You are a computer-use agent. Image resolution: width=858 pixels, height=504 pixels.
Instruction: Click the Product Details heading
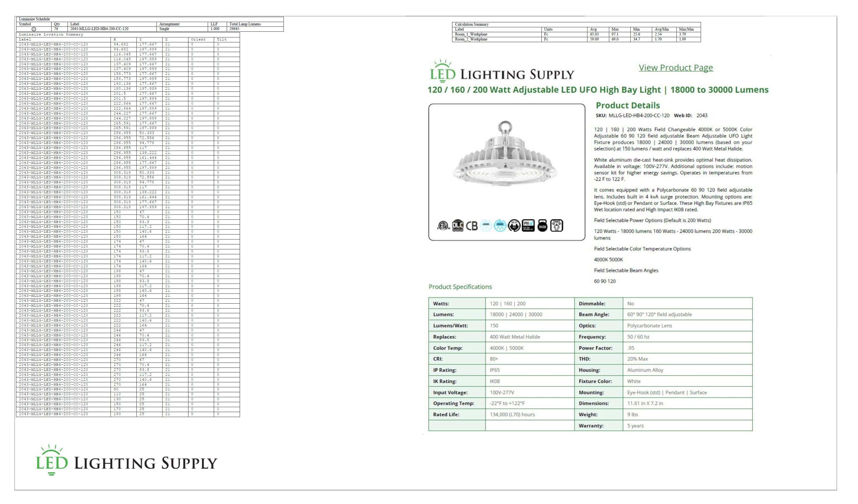[627, 105]
